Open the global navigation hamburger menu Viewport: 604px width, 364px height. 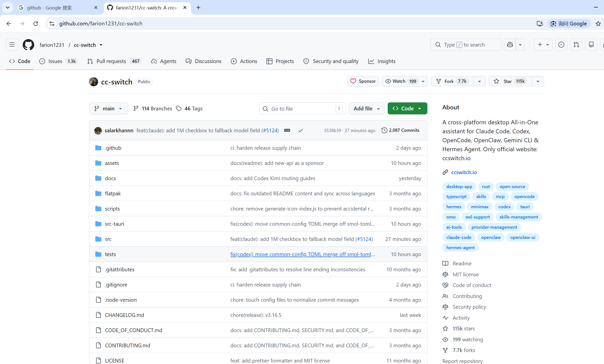12,45
